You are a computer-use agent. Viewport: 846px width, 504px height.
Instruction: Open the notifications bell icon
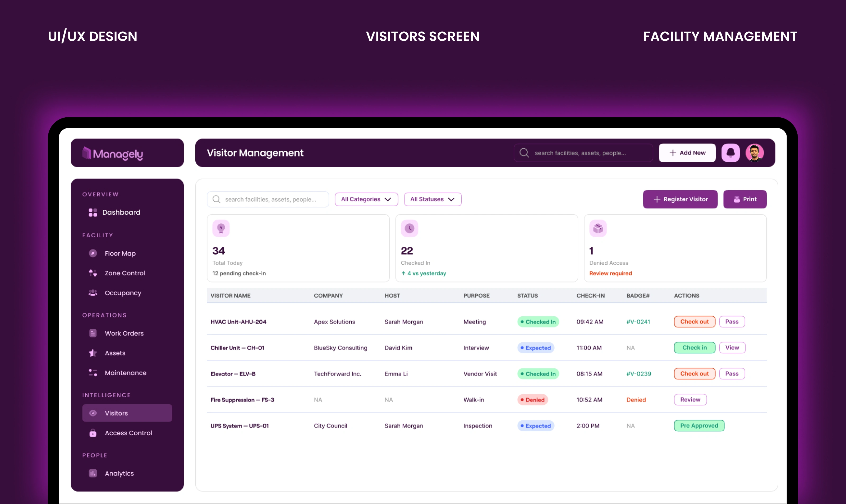click(x=730, y=153)
